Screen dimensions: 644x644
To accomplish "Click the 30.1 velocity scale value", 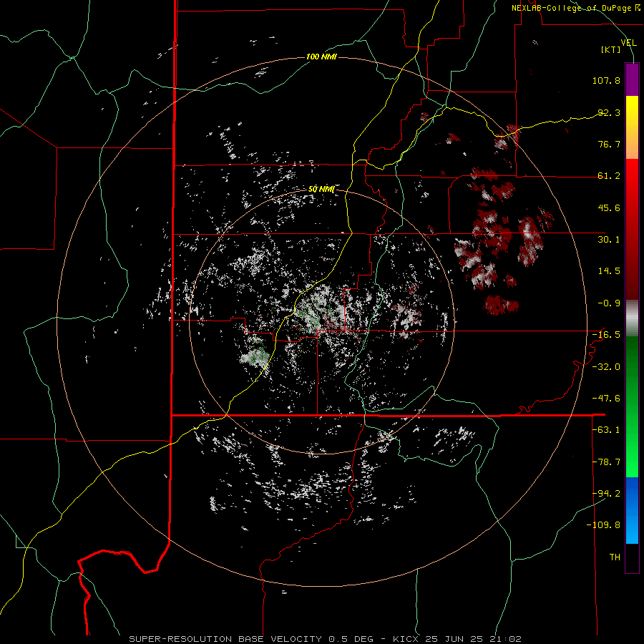I will click(x=609, y=240).
